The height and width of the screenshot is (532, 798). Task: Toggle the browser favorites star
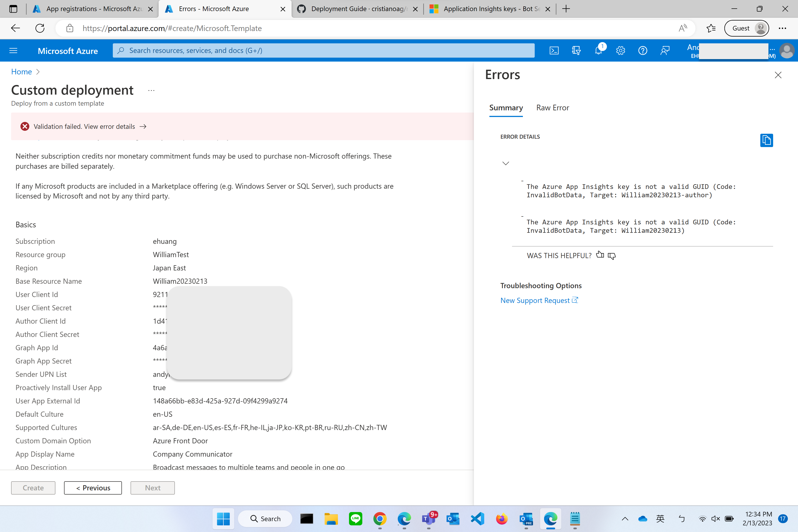point(711,28)
